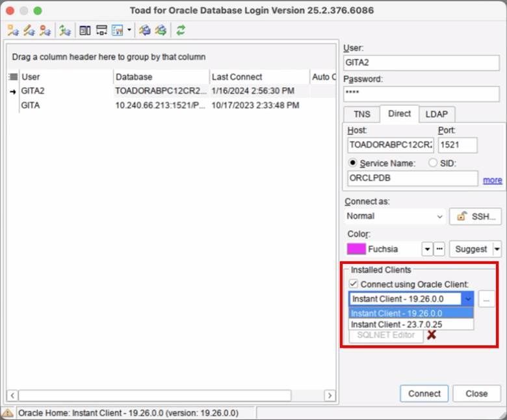Click the Port input field
Viewport: 507px width, 420px height.
pyautogui.click(x=458, y=145)
